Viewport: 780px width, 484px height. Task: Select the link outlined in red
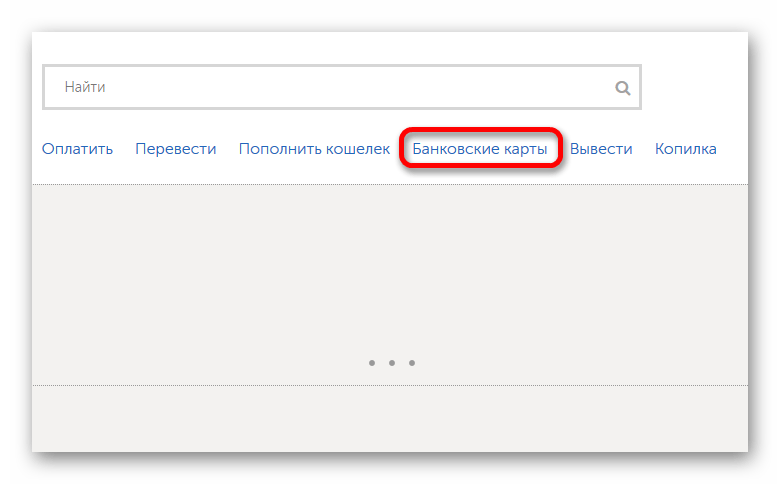(x=480, y=149)
